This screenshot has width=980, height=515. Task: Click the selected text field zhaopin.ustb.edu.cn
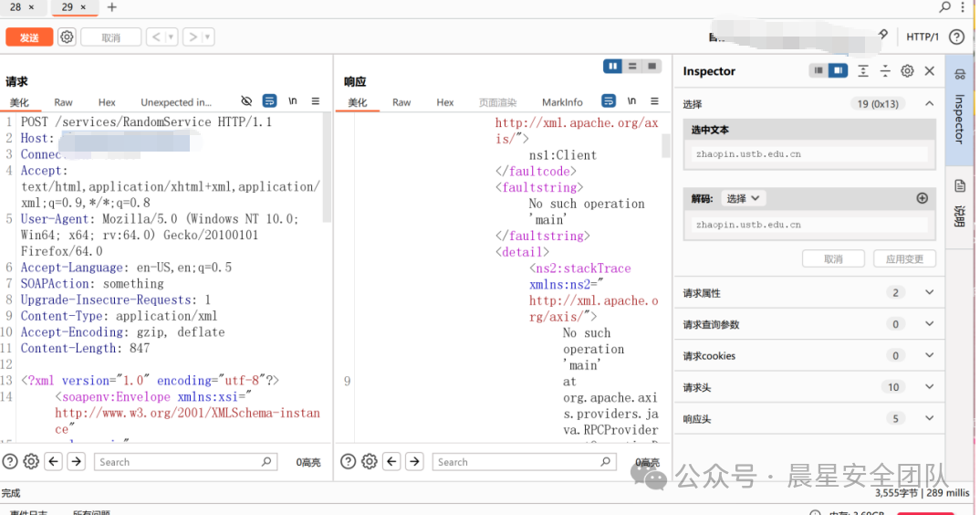click(810, 154)
